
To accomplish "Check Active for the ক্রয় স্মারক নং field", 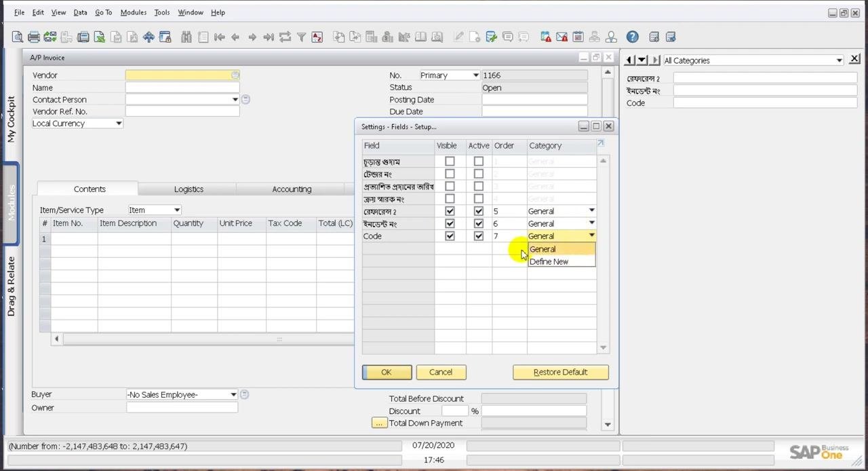I will 479,199.
